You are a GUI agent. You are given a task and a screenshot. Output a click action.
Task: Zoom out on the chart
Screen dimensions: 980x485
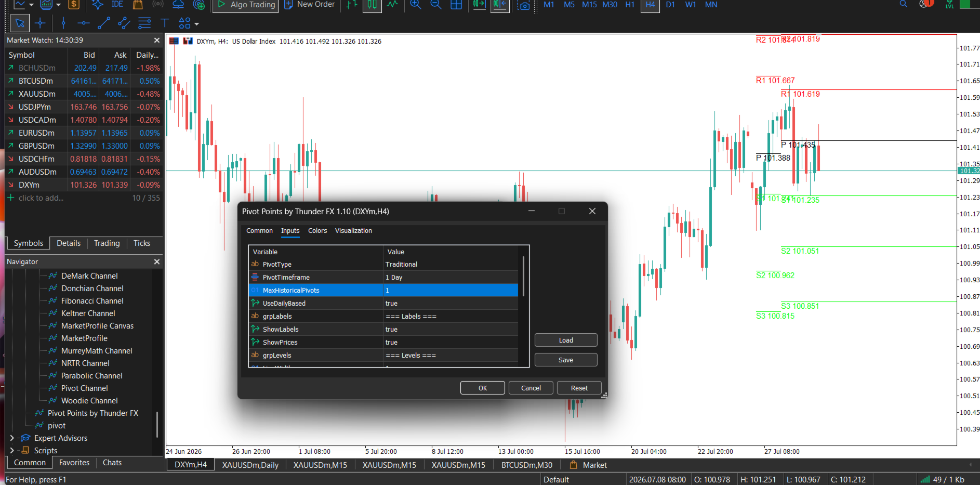pyautogui.click(x=436, y=5)
